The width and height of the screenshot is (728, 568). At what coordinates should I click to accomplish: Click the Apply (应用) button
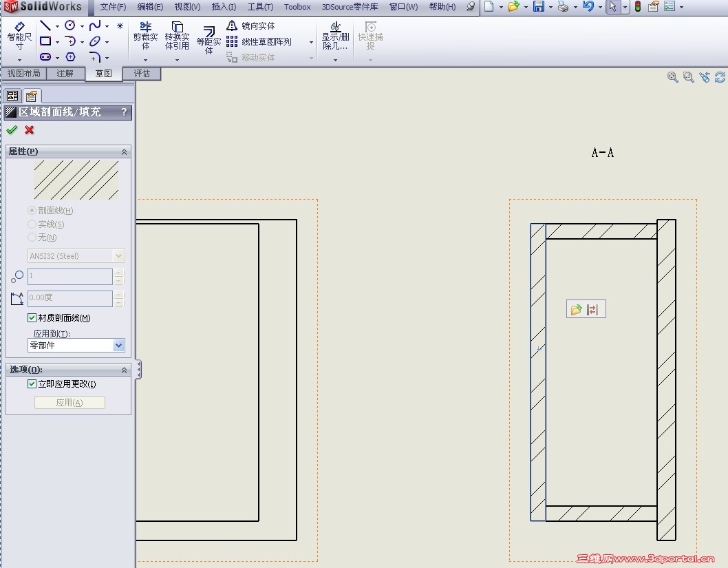[x=69, y=402]
